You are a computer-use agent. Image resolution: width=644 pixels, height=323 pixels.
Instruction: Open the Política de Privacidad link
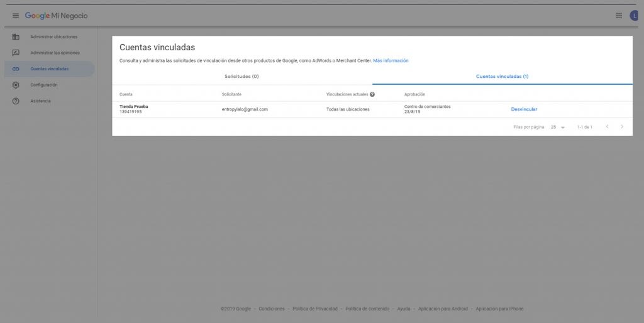315,309
